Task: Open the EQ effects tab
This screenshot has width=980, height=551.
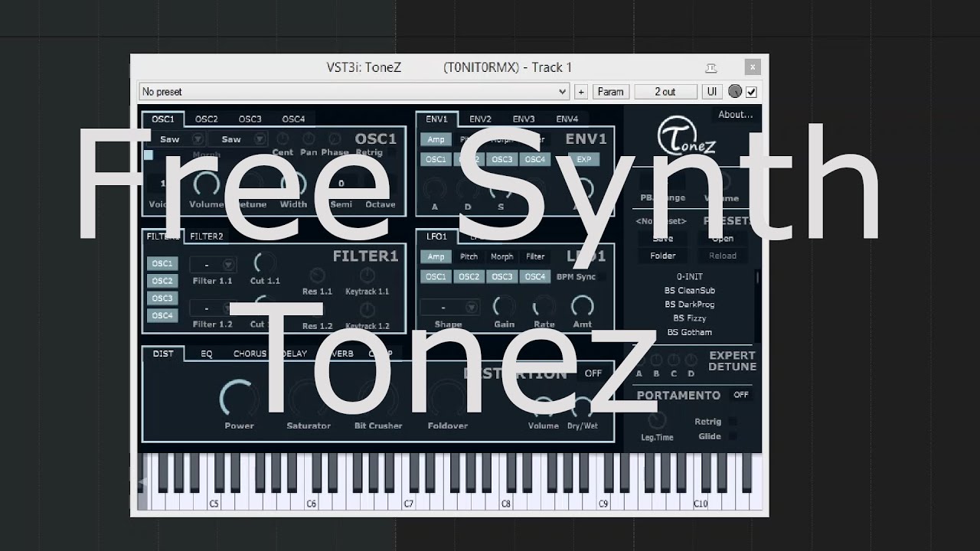Action: coord(207,354)
